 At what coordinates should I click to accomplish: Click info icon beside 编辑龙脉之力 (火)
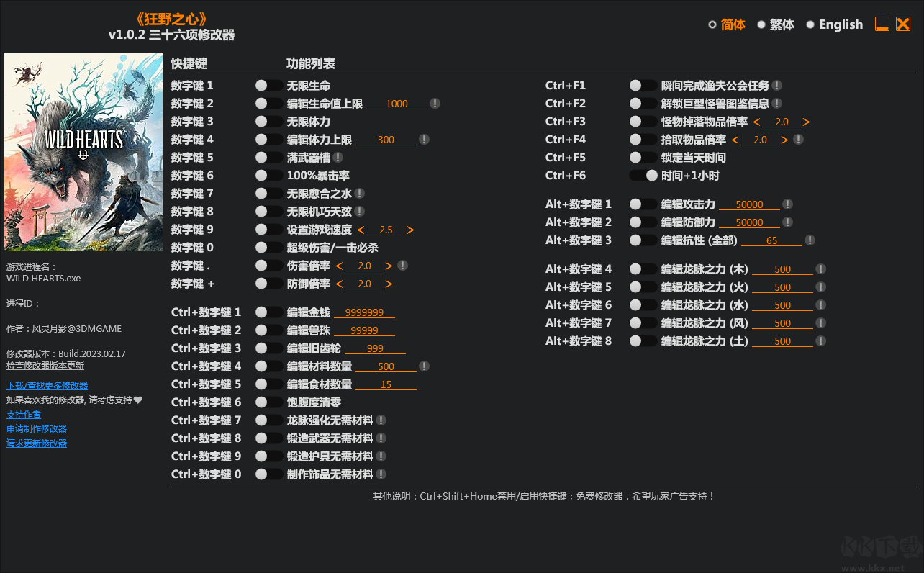pos(820,287)
